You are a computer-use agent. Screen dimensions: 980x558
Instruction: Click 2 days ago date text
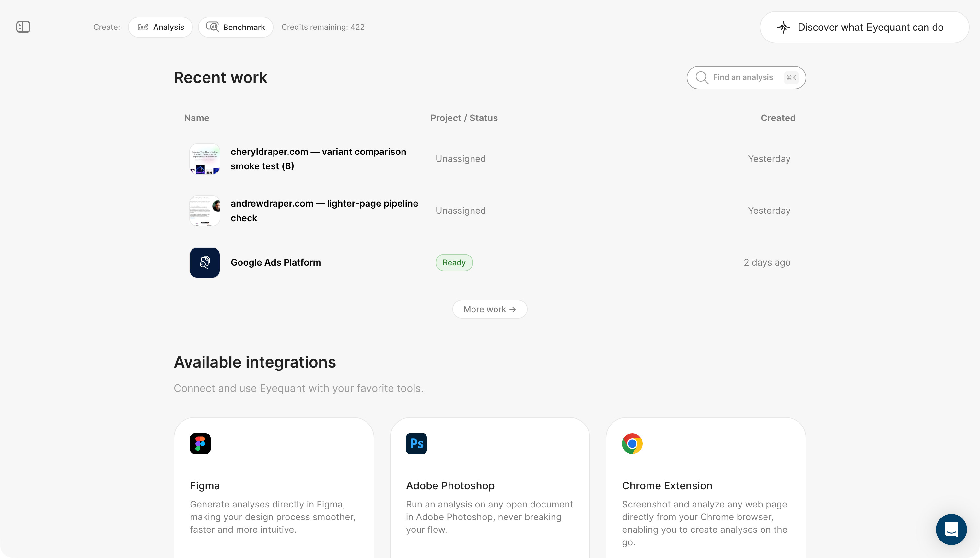[767, 263]
